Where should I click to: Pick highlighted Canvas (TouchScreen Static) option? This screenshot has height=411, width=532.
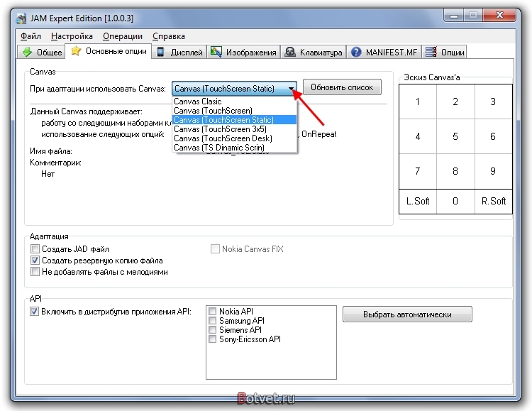tap(235, 119)
